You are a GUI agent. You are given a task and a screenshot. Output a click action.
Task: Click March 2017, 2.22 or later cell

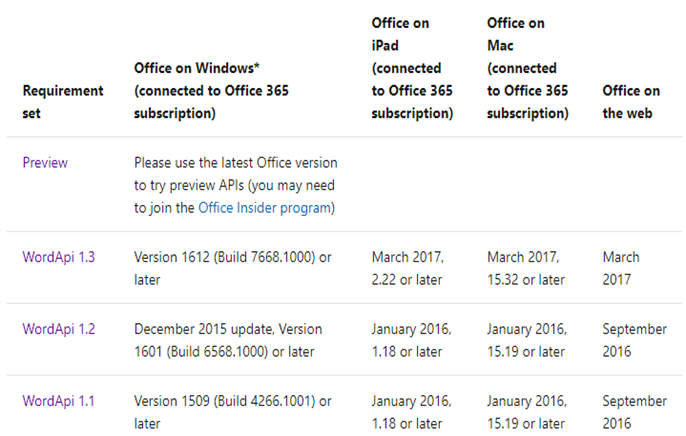click(x=409, y=268)
